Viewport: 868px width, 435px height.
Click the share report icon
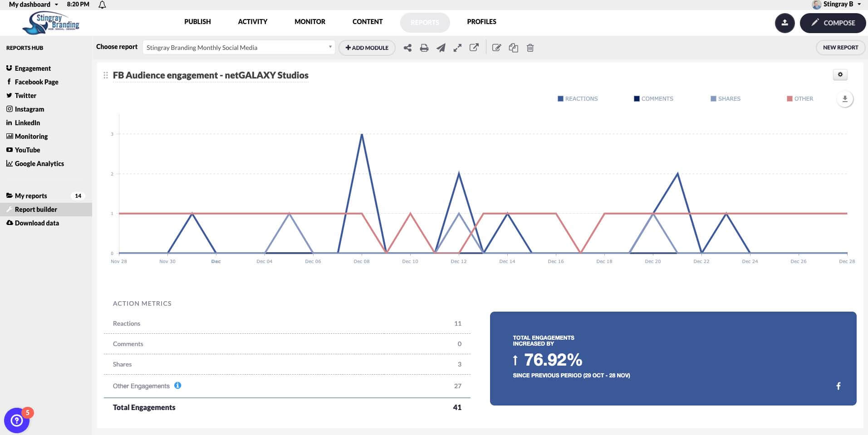407,48
